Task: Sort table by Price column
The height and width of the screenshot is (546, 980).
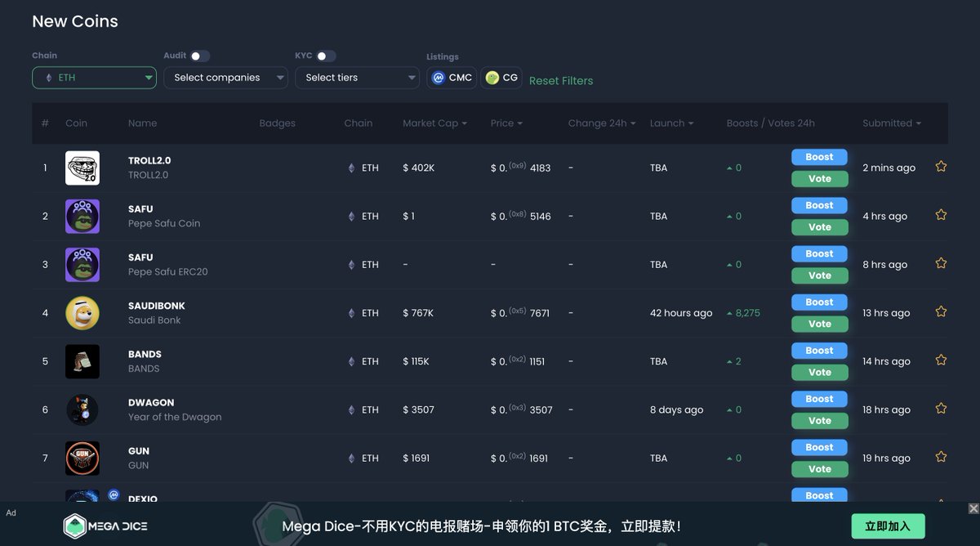Action: pyautogui.click(x=506, y=123)
